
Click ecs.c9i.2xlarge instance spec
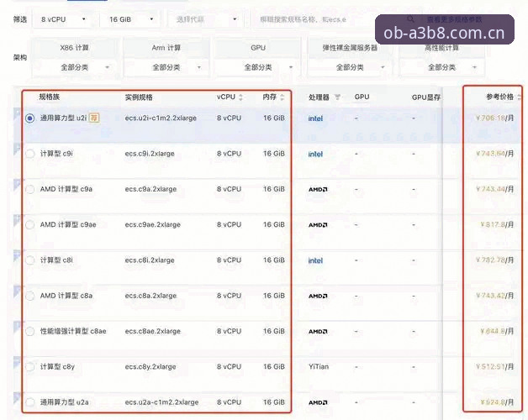point(150,154)
